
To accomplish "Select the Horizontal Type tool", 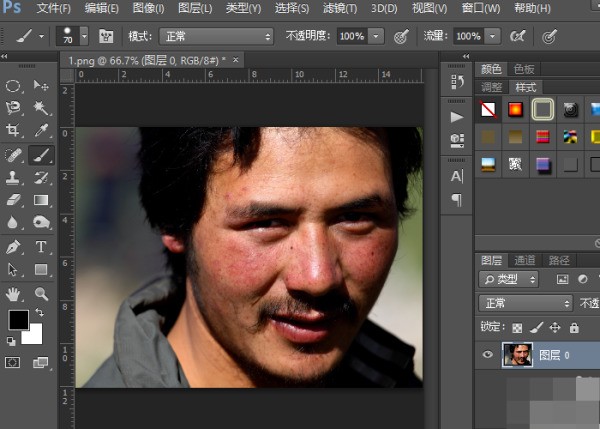I will coord(42,247).
